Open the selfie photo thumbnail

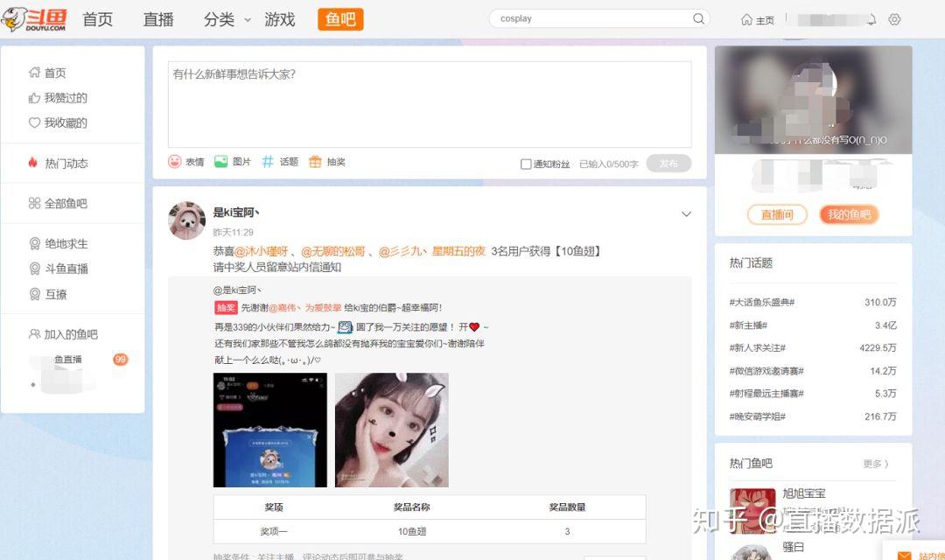(392, 430)
